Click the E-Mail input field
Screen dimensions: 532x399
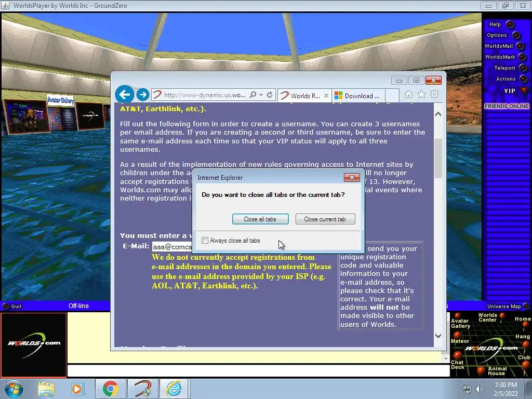tap(172, 247)
